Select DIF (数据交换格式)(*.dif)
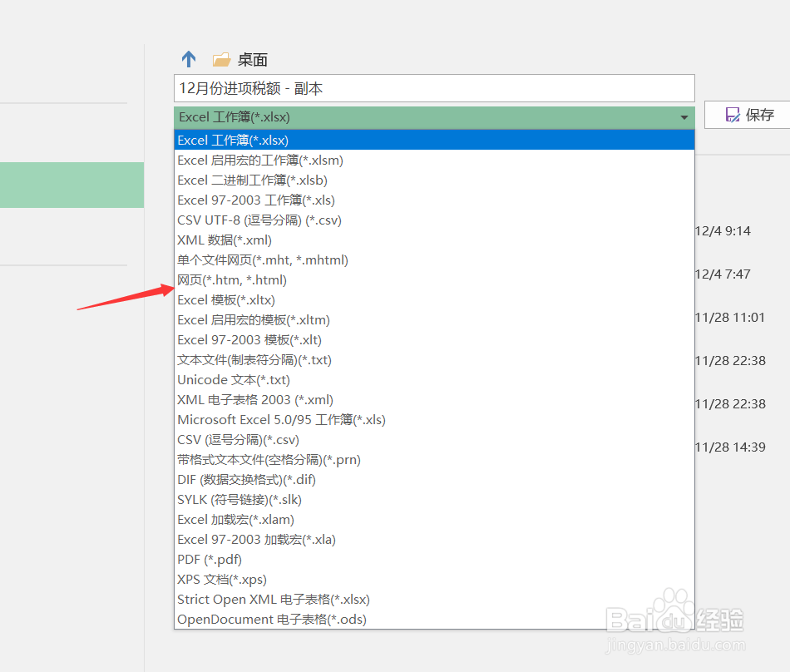The width and height of the screenshot is (790, 672). 434,479
